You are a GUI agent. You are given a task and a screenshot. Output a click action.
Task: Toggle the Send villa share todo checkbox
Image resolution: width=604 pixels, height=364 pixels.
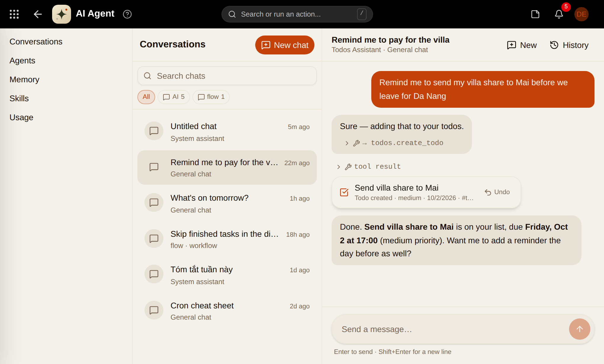(344, 192)
